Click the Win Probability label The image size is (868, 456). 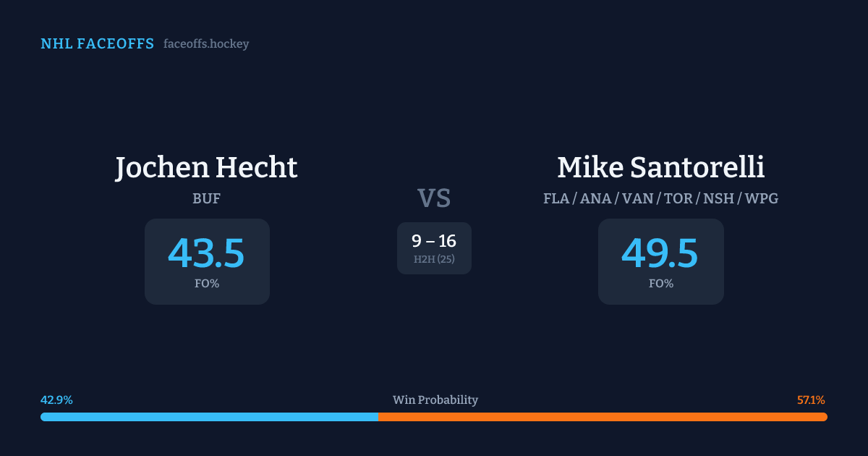435,400
